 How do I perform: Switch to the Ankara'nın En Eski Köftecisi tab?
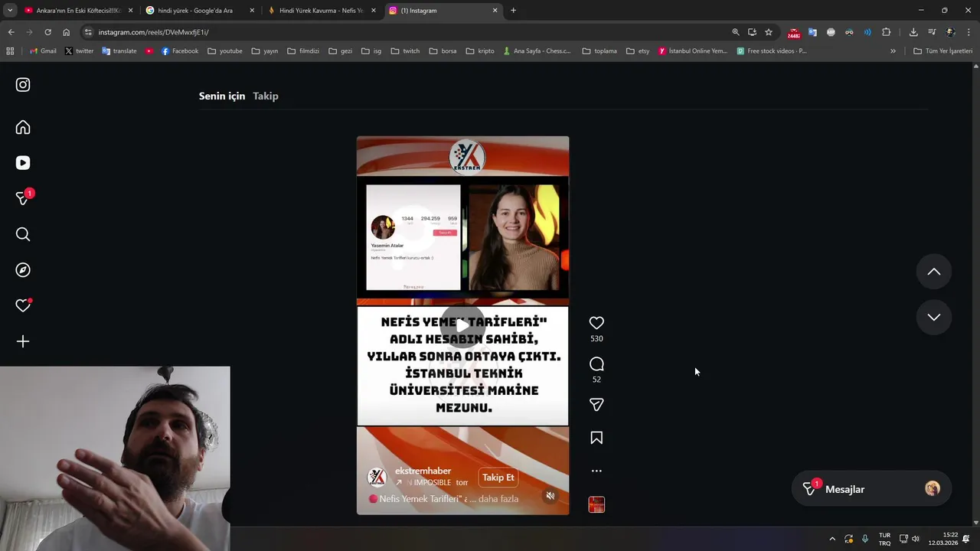point(78,11)
